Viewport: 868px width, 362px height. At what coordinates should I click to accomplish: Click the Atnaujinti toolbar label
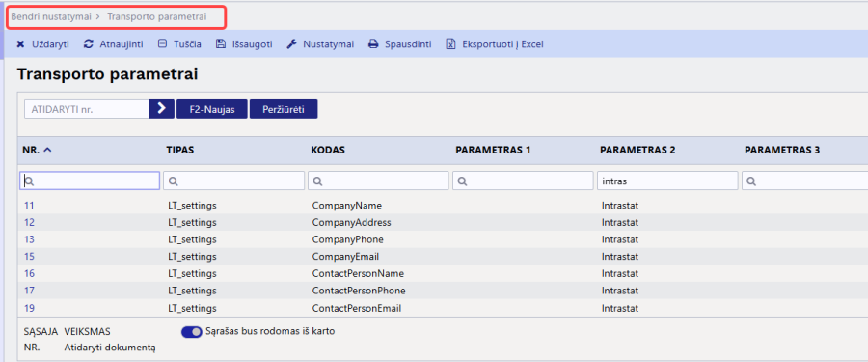click(x=122, y=44)
